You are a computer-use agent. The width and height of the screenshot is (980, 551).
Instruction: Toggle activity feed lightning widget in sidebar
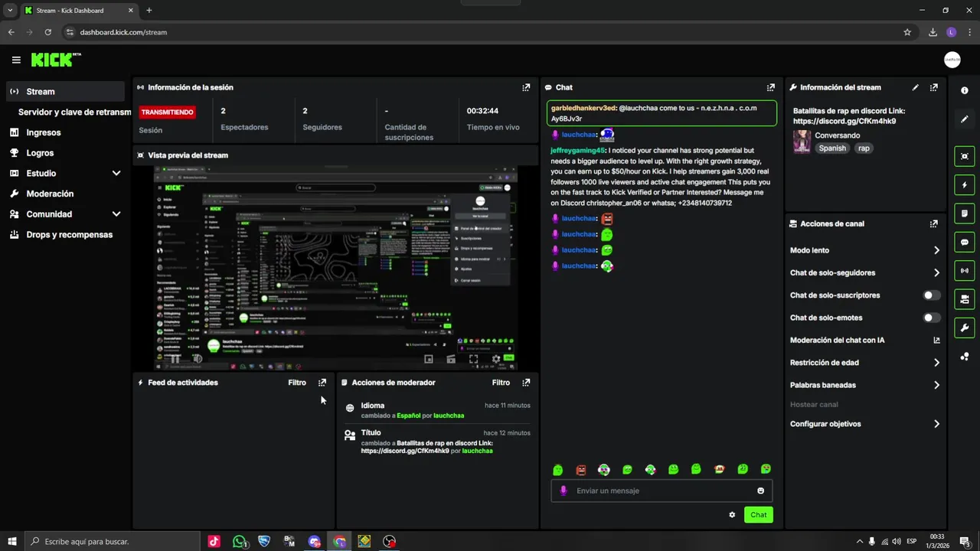965,184
